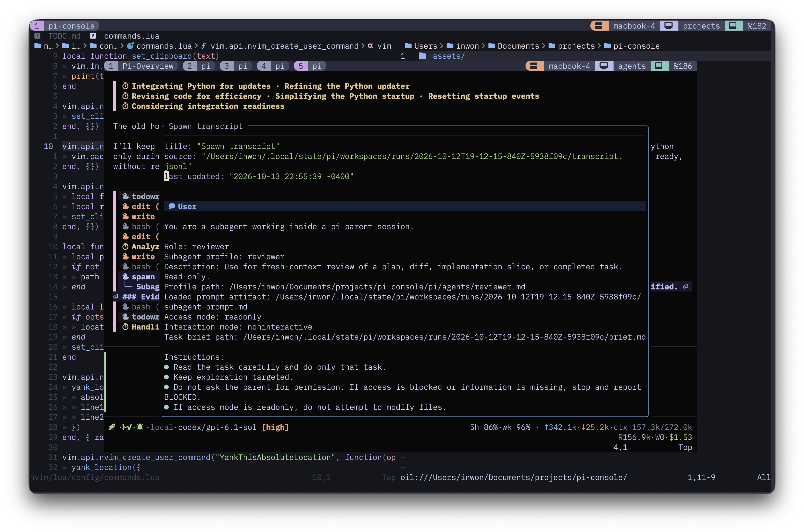804x532 pixels.
Task: Click the Analyz timer entry icon
Action: (x=126, y=246)
